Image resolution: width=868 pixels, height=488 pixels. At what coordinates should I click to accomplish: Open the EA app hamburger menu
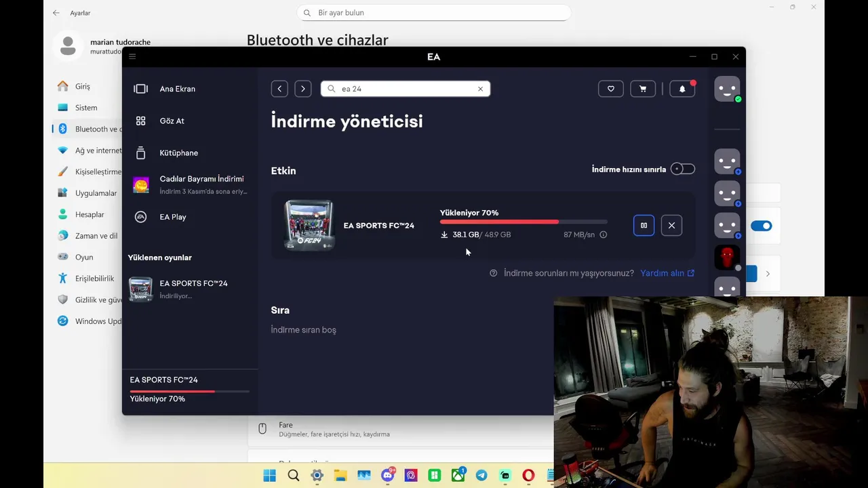click(x=132, y=57)
